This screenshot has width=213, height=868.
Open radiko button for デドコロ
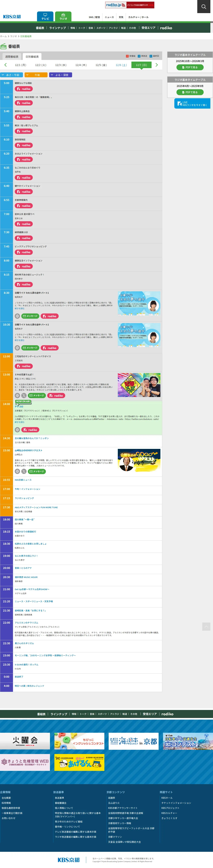click(30, 430)
